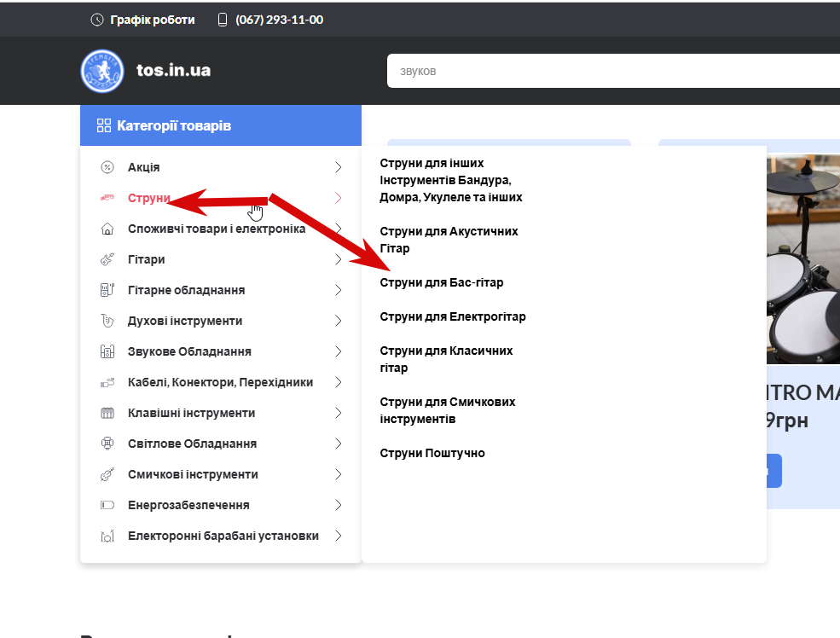Click the violin icon for Смичкові інструменти
840x638 pixels.
coord(107,474)
